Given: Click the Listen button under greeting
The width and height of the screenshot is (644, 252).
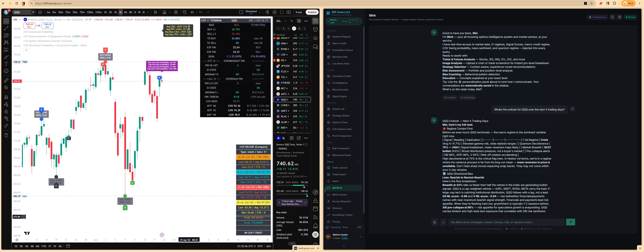Looking at the screenshot, I should coord(450,98).
